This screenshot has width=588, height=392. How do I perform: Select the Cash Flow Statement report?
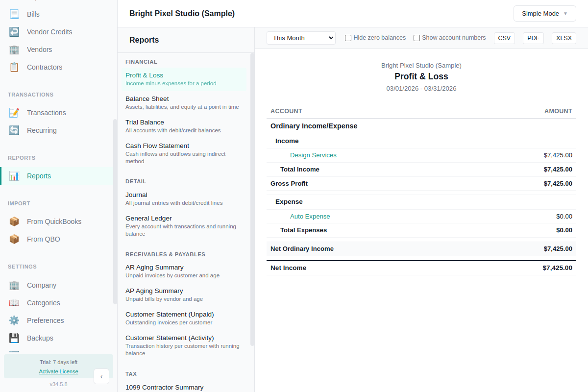pyautogui.click(x=157, y=146)
